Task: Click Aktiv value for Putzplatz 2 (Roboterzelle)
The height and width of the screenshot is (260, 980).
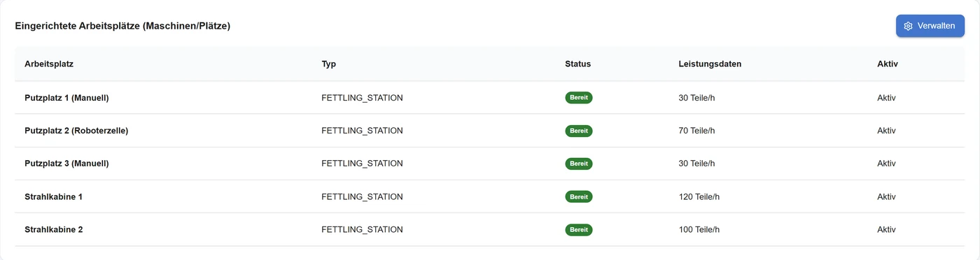Action: click(x=887, y=131)
